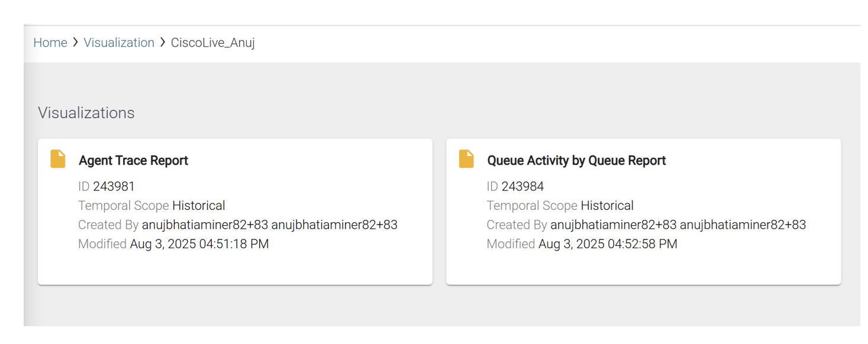
Task: Click the ID 243981 text
Action: coord(107,186)
